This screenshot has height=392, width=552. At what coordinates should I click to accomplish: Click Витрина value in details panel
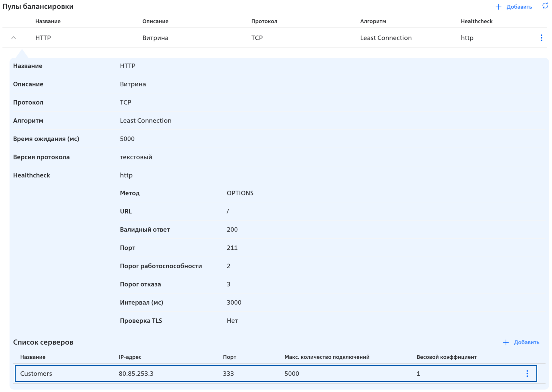coord(133,84)
